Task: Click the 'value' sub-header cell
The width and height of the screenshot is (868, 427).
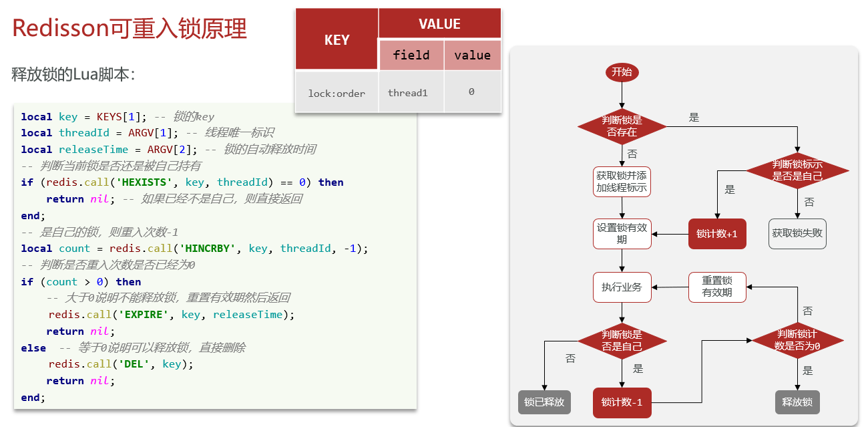Action: click(x=472, y=55)
